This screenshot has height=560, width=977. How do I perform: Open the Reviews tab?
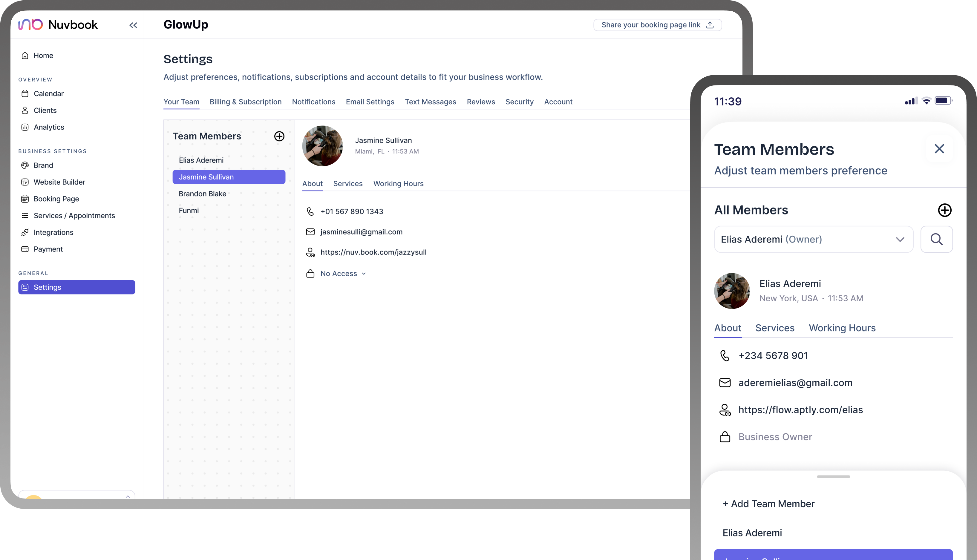[x=481, y=102]
